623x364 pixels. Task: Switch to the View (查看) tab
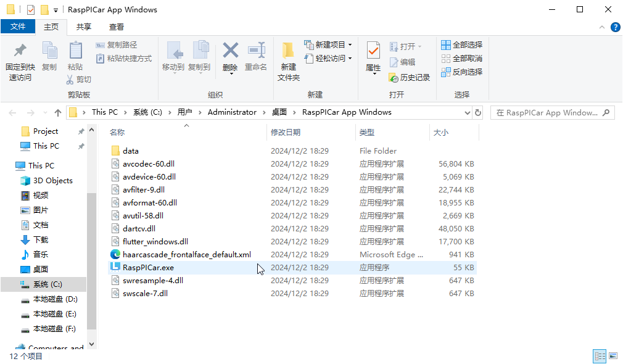117,27
